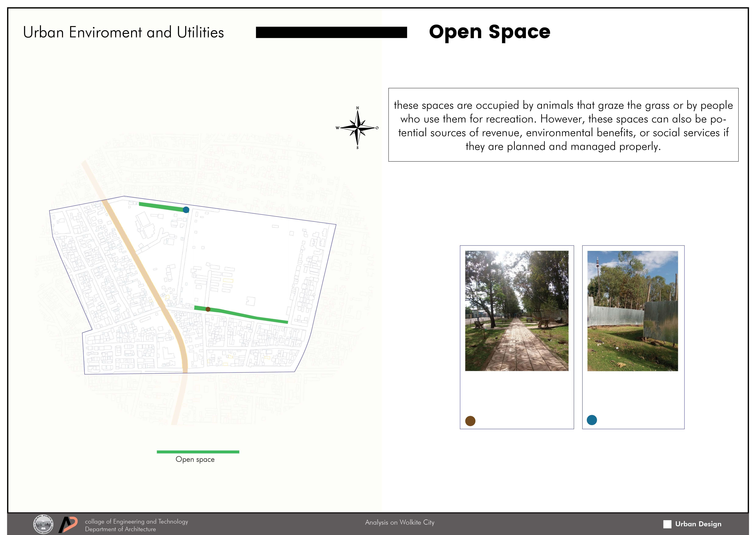This screenshot has width=756, height=535.
Task: Select the description text box paragraph
Action: 563,126
